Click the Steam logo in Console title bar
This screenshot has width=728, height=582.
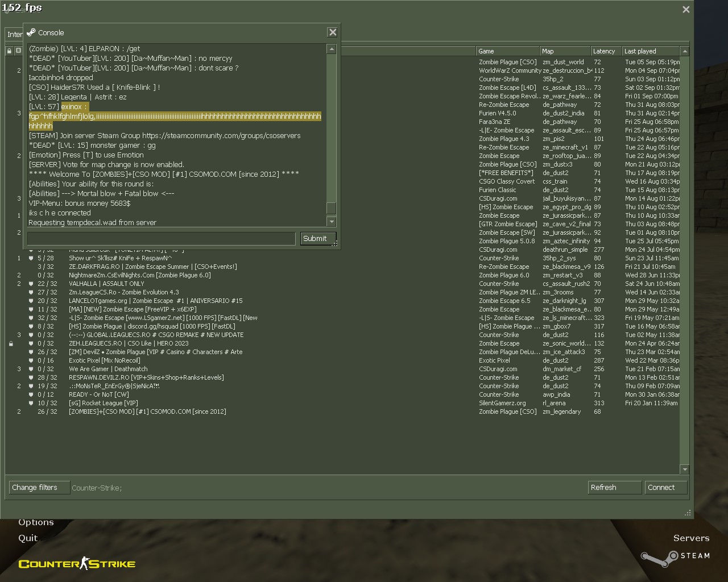(x=31, y=32)
